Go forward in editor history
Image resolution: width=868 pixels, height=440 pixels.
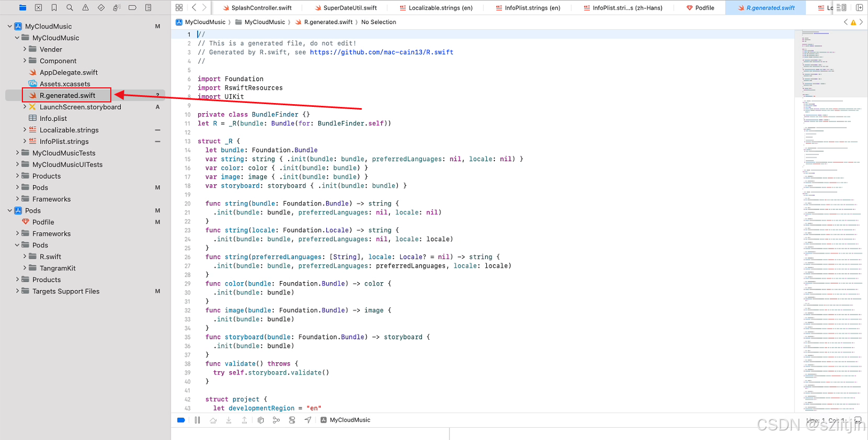tap(204, 7)
